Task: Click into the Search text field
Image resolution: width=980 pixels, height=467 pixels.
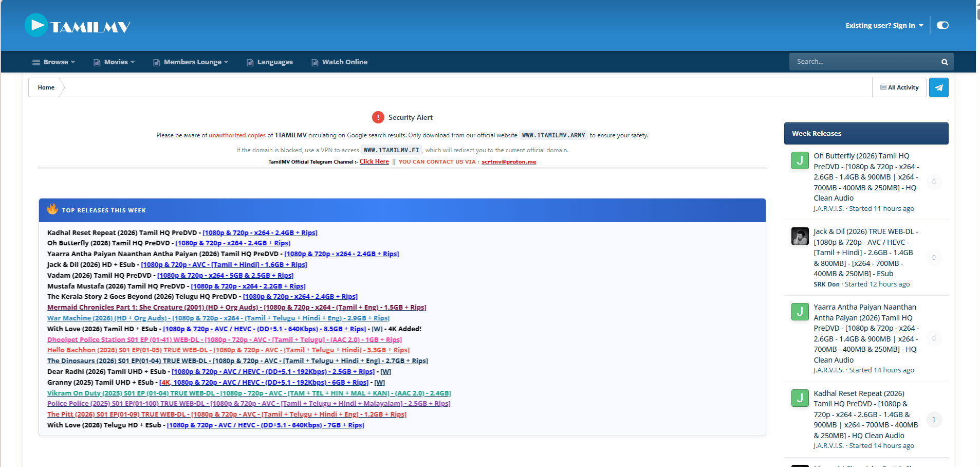Action: pyautogui.click(x=863, y=62)
